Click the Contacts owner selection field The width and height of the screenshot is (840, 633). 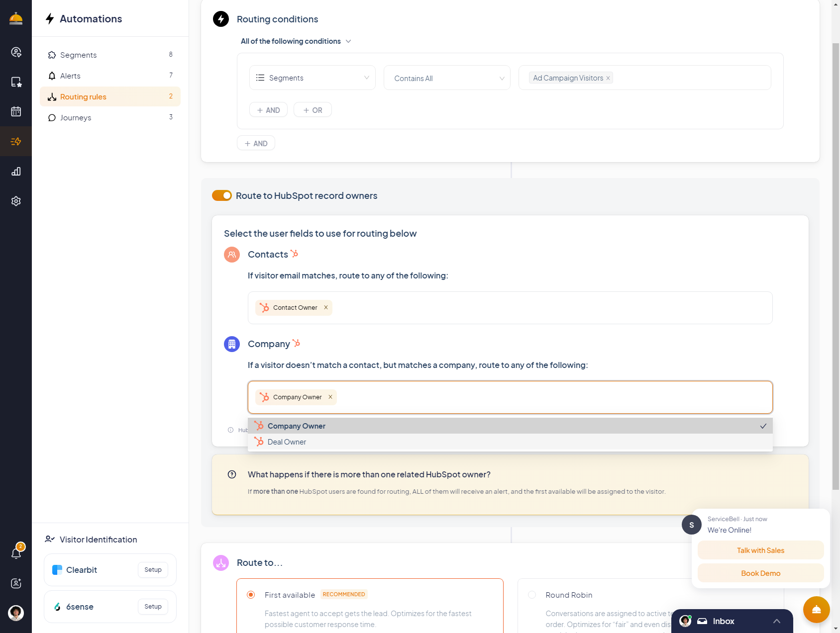click(x=510, y=308)
